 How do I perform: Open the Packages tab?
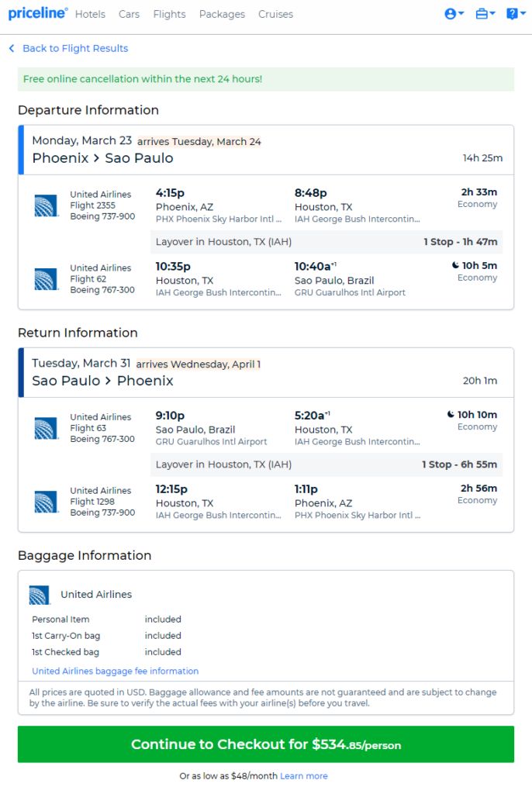pyautogui.click(x=222, y=14)
